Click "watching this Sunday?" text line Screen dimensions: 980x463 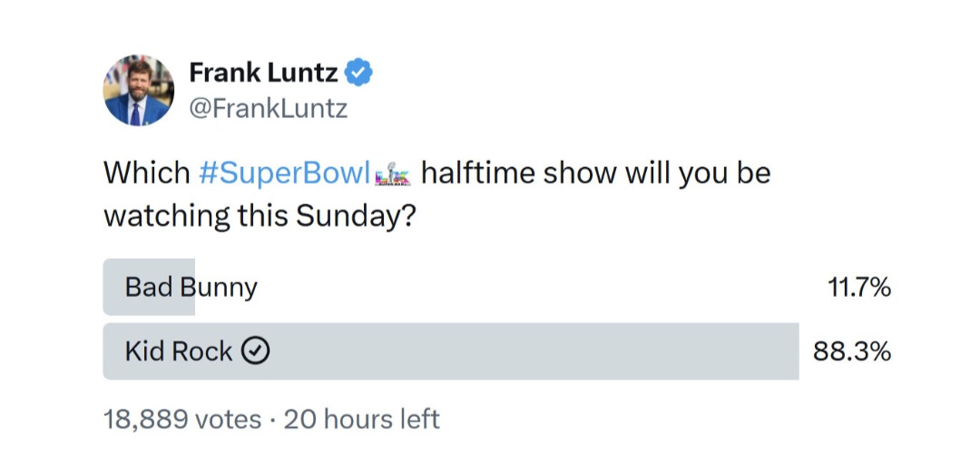(260, 218)
